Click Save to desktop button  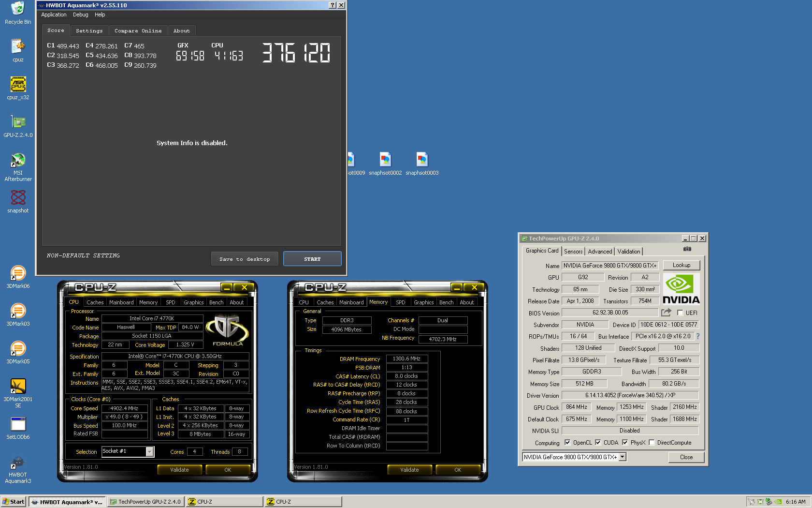point(245,259)
